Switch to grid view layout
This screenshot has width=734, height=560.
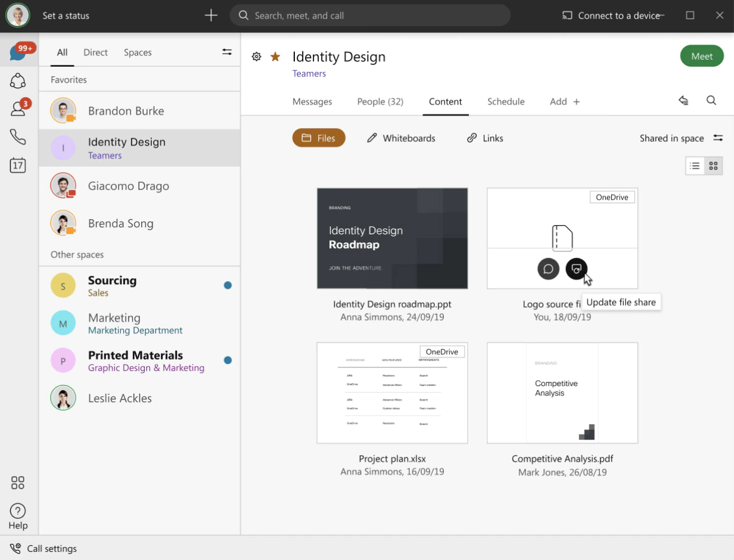pyautogui.click(x=713, y=166)
